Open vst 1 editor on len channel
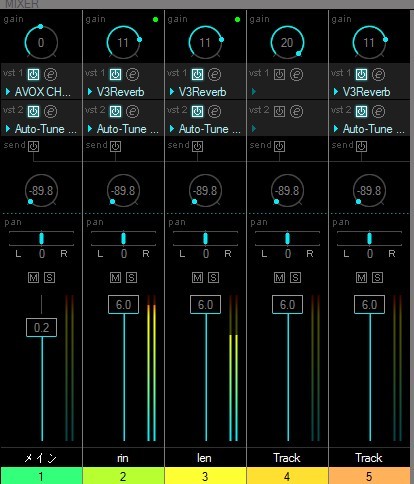The height and width of the screenshot is (484, 414). (x=214, y=74)
